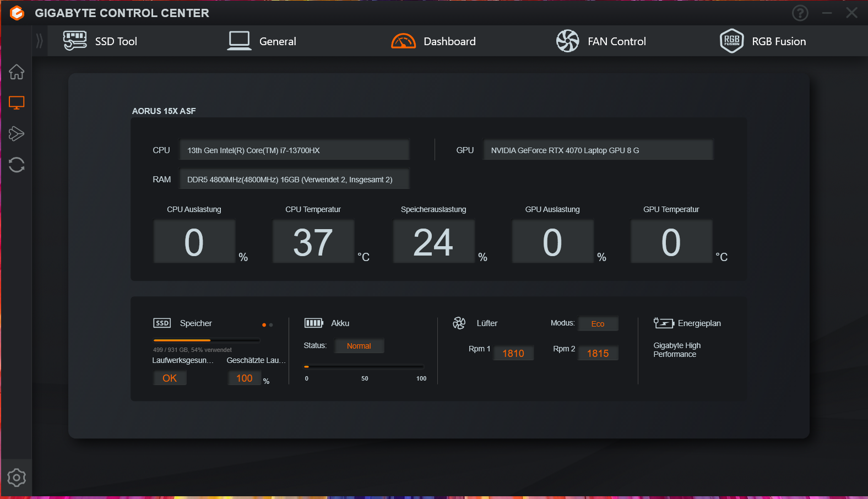Open the RGB Fusion tab

tap(763, 41)
